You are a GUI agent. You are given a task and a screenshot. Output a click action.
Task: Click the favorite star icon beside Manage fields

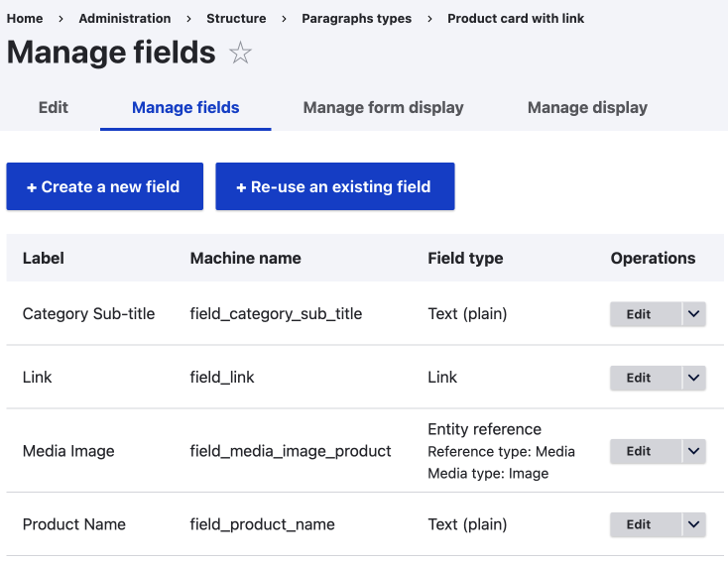point(240,54)
